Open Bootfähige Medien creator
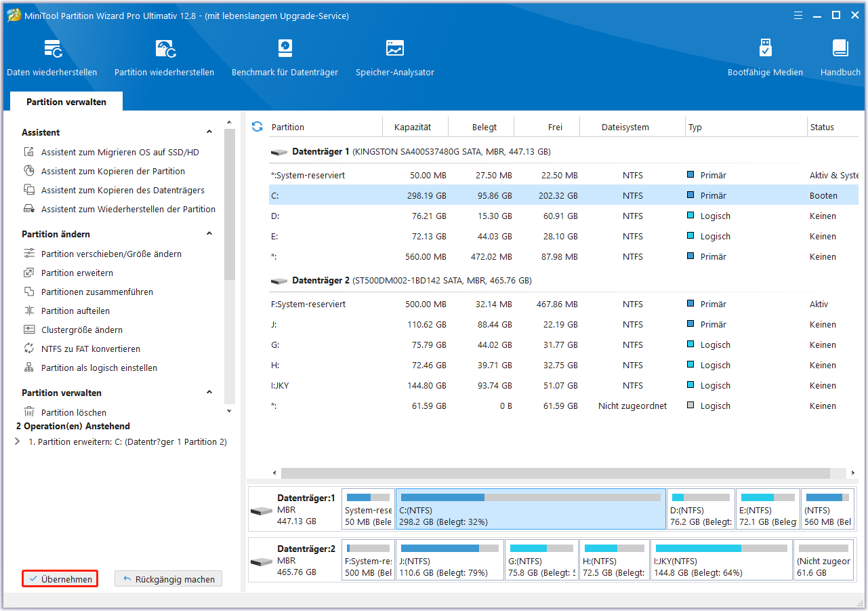The image size is (868, 611). [x=765, y=58]
